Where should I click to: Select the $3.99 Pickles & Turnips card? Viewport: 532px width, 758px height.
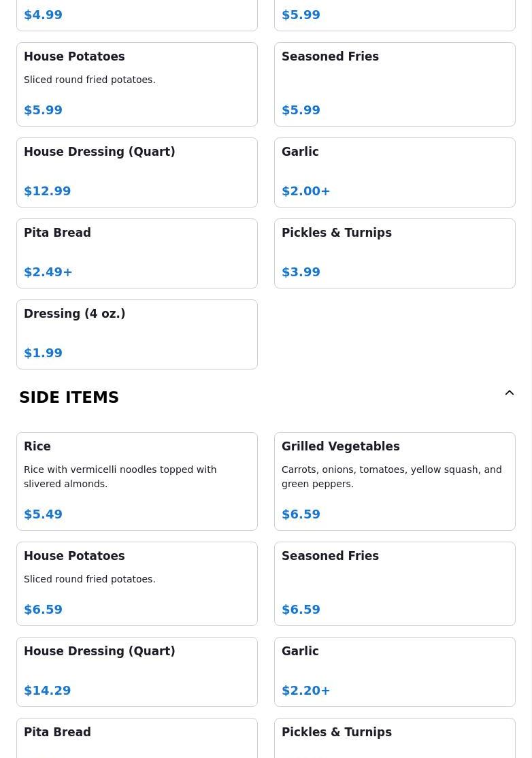(x=395, y=253)
